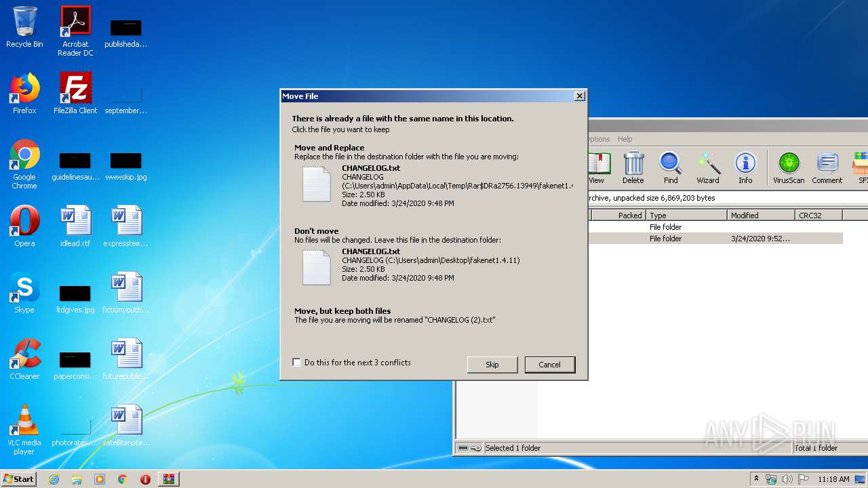The image size is (868, 488).
Task: Select fictionyouth document icon on desktop
Action: coord(126,293)
